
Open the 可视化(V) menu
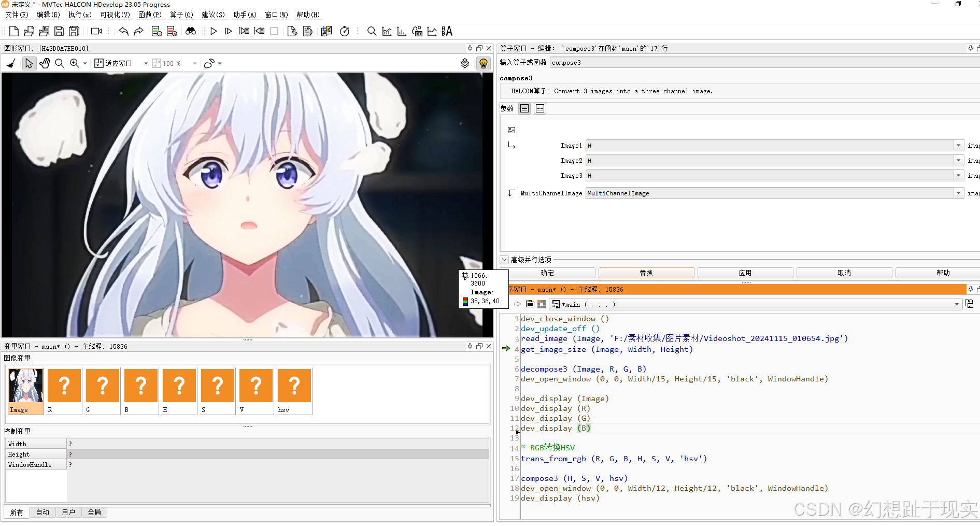[x=115, y=15]
